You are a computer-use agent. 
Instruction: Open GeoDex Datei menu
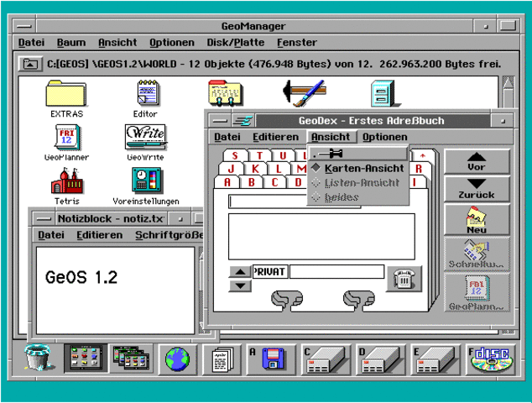tap(227, 137)
